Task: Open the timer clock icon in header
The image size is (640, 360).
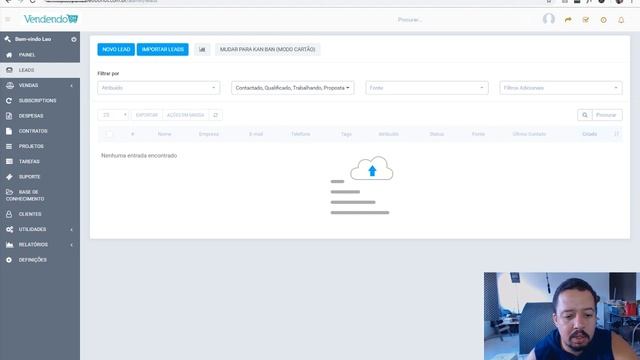Action: coord(603,20)
